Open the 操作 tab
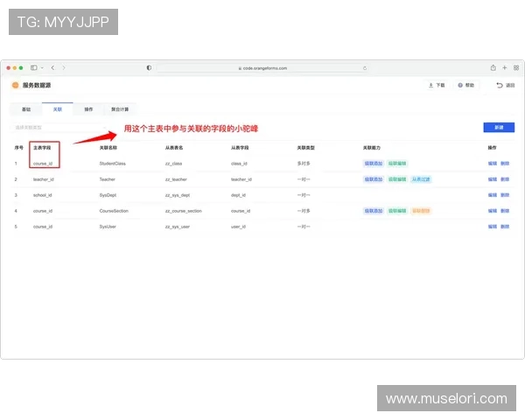 click(88, 109)
